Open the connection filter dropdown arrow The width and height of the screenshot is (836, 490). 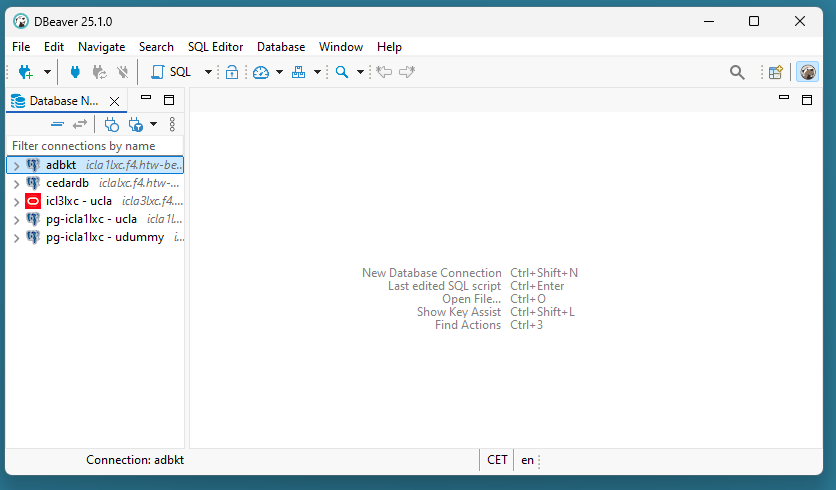[x=154, y=124]
